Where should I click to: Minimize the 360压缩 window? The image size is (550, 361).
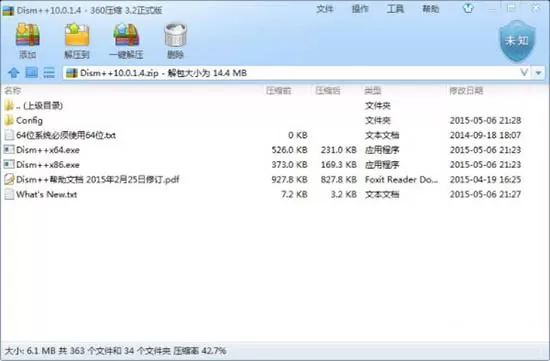point(492,9)
